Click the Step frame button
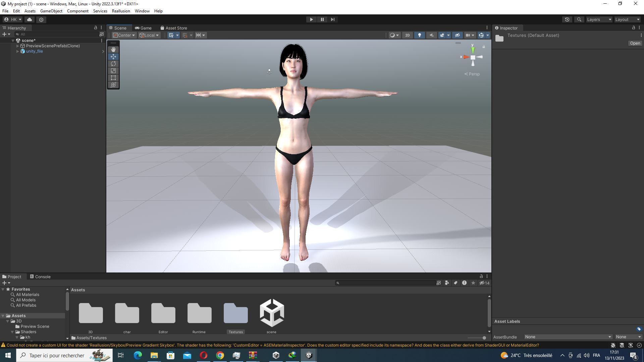This screenshot has width=644, height=362. pos(333,19)
